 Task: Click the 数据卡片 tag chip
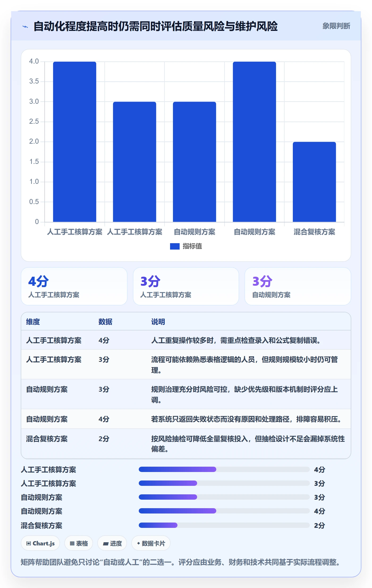151,543
